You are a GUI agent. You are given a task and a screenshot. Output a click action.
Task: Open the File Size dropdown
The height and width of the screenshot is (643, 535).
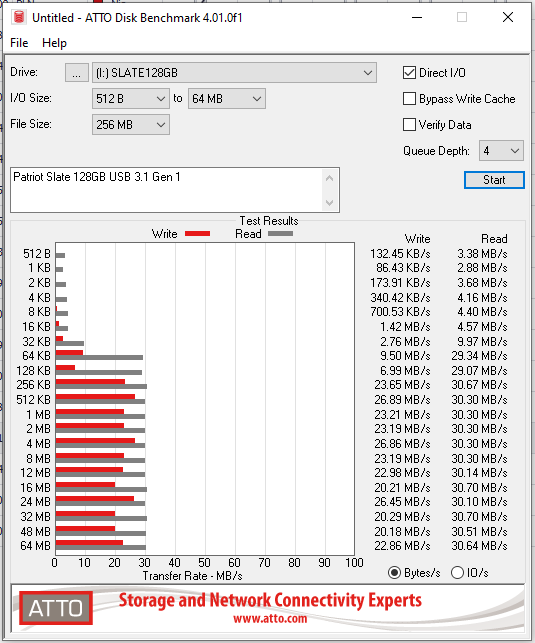(130, 125)
